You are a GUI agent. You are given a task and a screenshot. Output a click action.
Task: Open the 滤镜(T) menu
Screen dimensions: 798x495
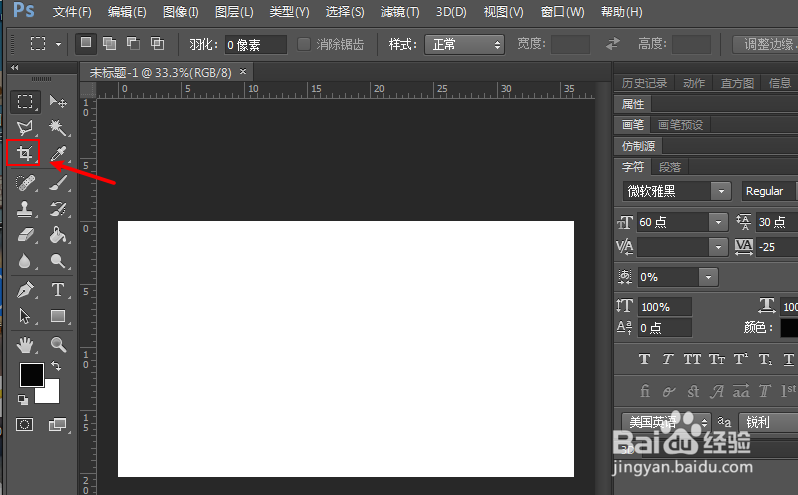tap(400, 12)
